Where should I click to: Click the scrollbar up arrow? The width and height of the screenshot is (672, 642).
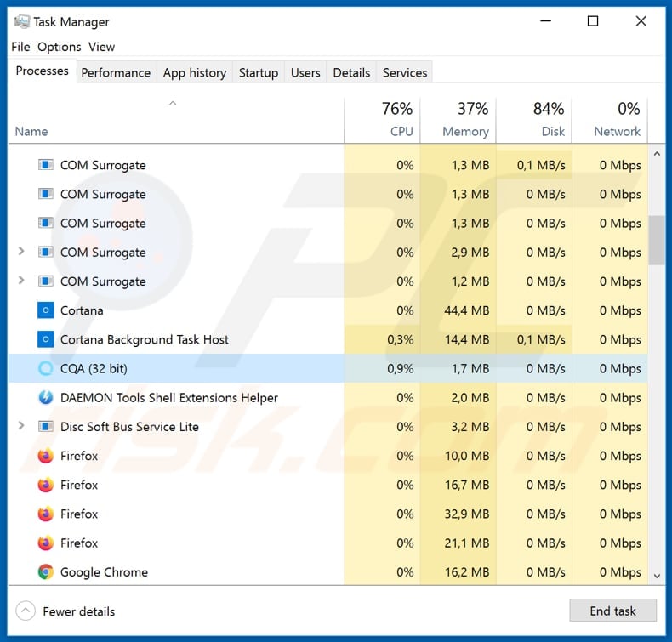[657, 154]
